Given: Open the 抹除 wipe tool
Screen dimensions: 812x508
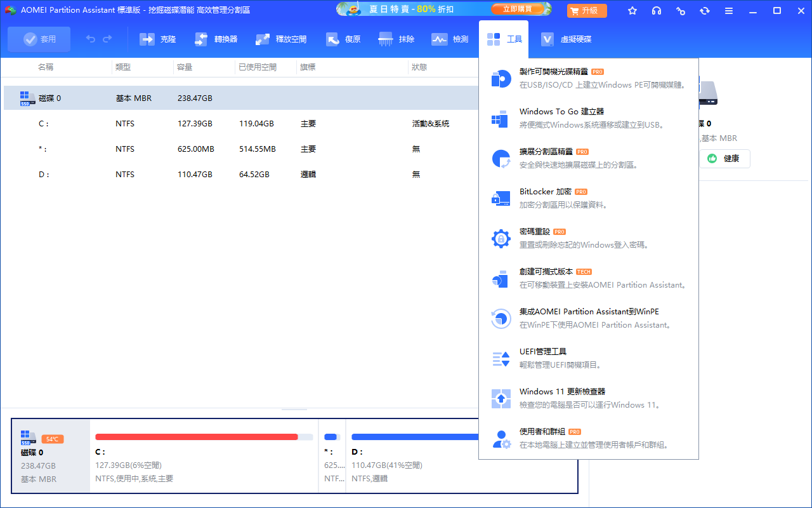Looking at the screenshot, I should coord(396,39).
